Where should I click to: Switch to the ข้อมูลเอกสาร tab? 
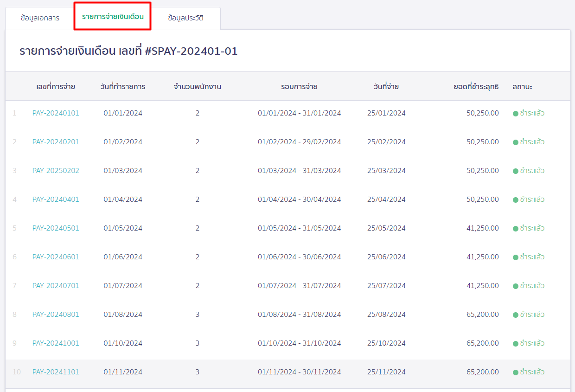[x=39, y=18]
